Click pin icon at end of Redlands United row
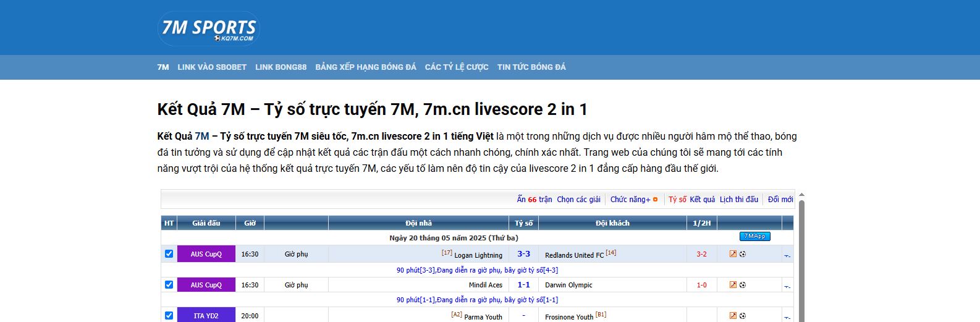 787,255
